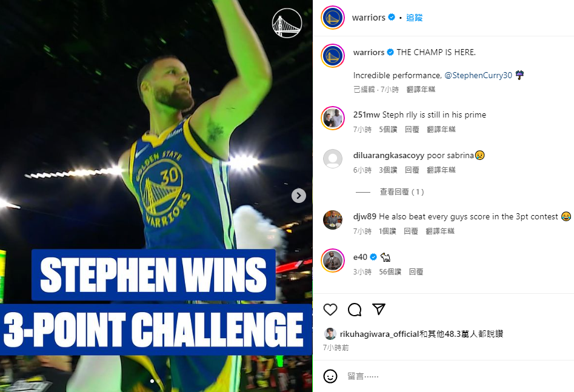Image resolution: width=574 pixels, height=392 pixels.
Task: Open warriors profile picture in post header
Action: [x=332, y=18]
